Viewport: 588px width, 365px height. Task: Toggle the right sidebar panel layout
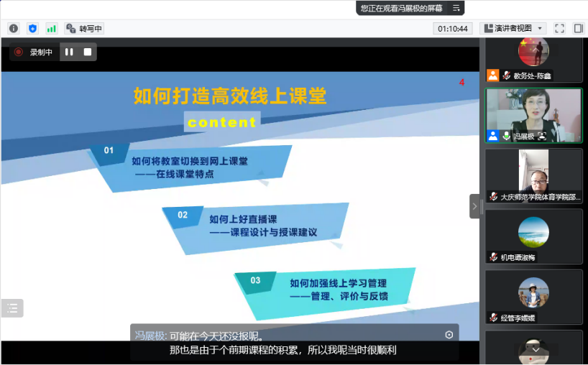[578, 28]
